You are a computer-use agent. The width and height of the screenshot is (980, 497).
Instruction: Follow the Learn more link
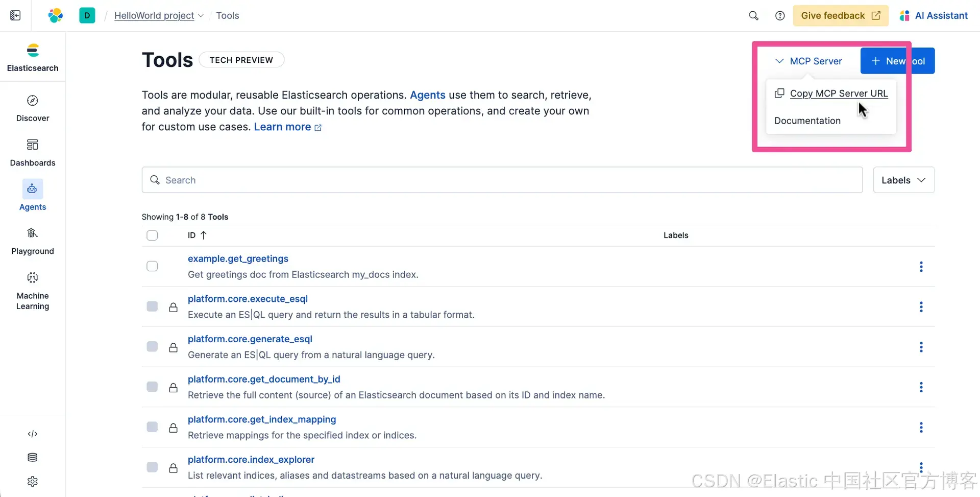click(288, 127)
